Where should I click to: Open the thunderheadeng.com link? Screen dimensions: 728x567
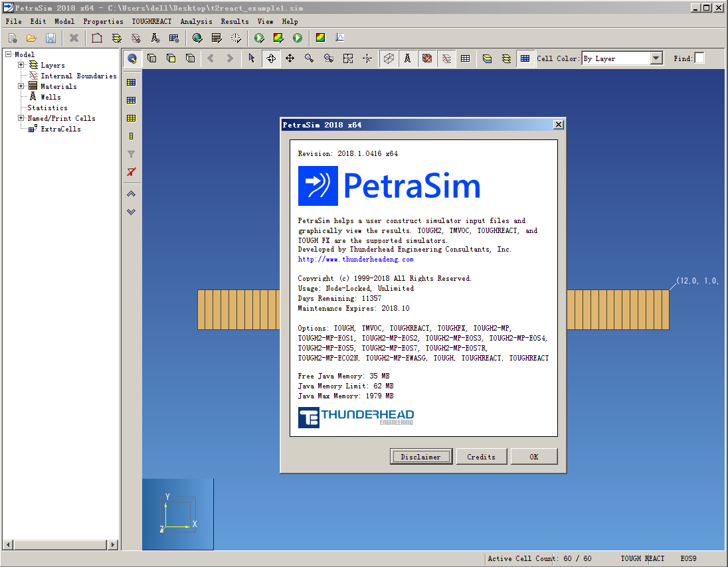(355, 260)
